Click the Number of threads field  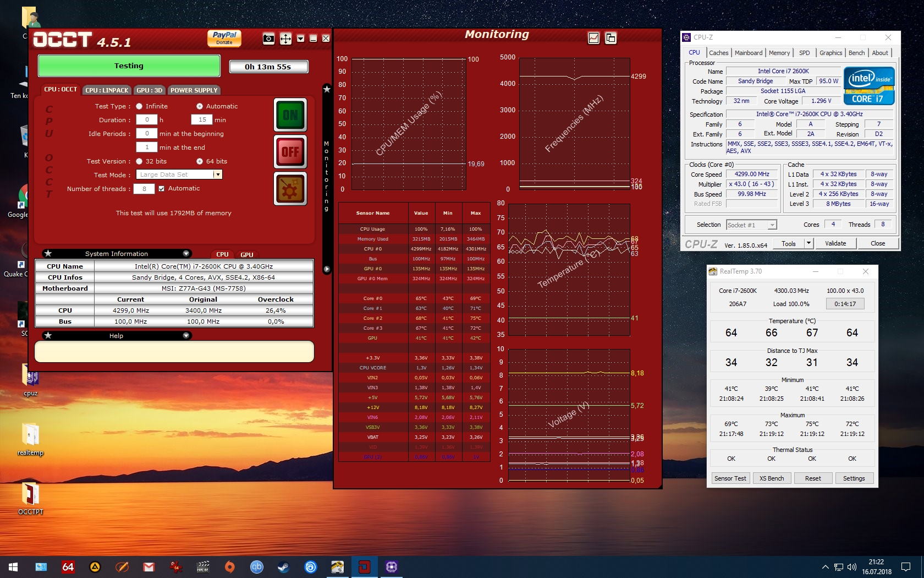tap(144, 189)
